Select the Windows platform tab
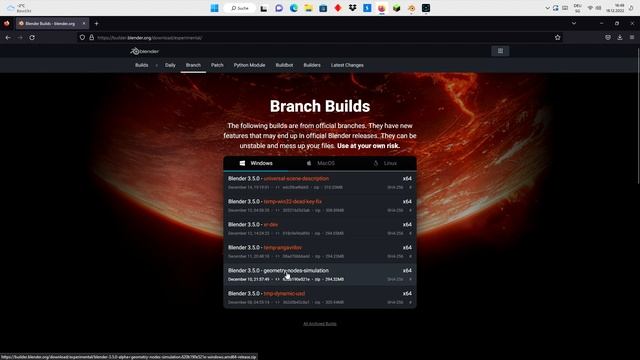 pyautogui.click(x=256, y=163)
